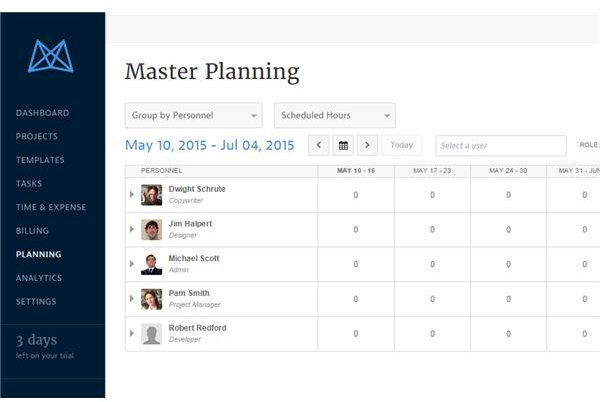Screen dimensions: 600x402
Task: Expand Pam Smith's row
Action: [132, 298]
